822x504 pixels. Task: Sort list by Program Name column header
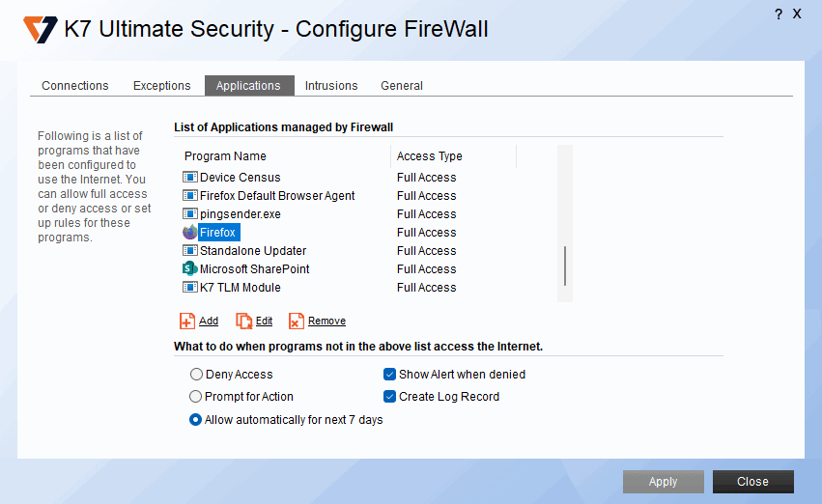tap(225, 156)
